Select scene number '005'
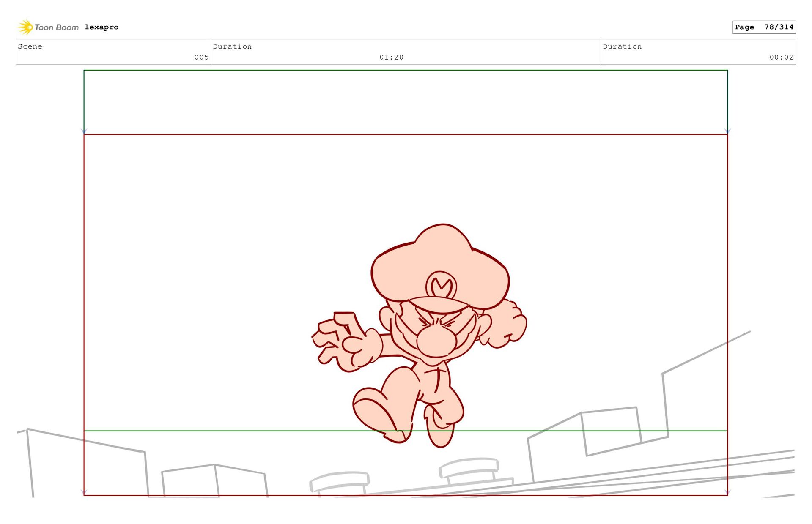The image size is (812, 524). coord(201,57)
